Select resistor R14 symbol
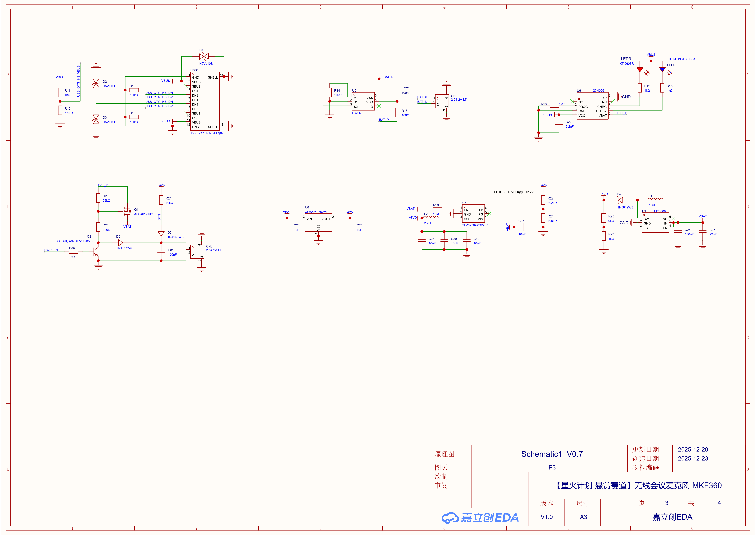756x535 pixels. 330,92
